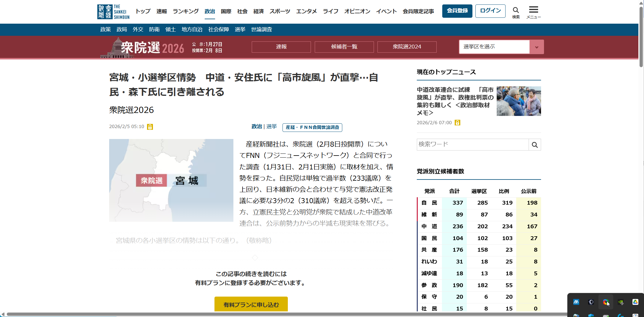Click the 会員登録 button
The width and height of the screenshot is (644, 317).
click(x=457, y=11)
